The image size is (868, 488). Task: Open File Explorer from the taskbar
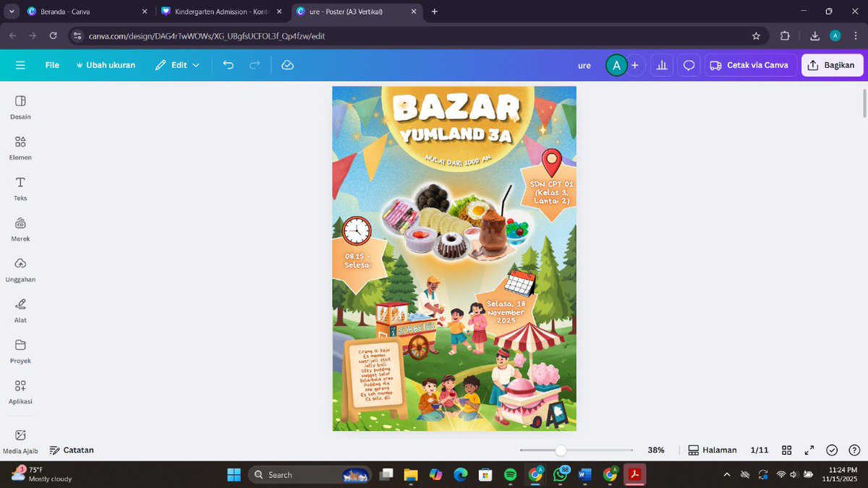(411, 474)
